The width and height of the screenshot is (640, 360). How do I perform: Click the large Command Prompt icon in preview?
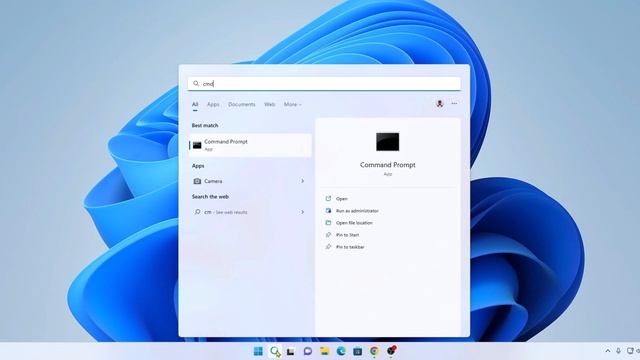pos(388,142)
